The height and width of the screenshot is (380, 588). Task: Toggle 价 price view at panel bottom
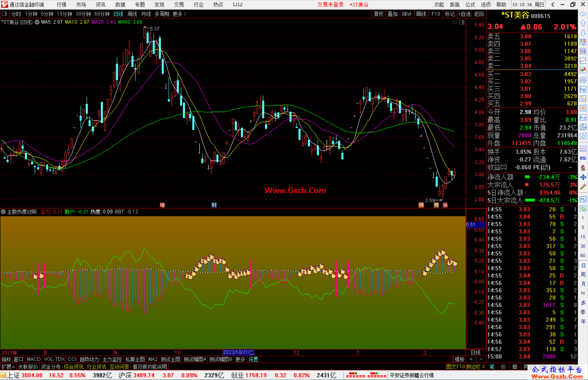[x=503, y=367]
